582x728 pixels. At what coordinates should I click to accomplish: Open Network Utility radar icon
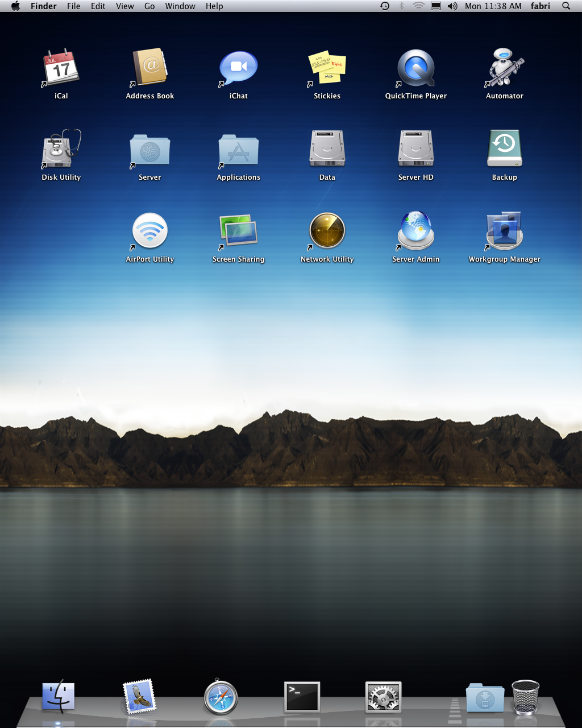[327, 231]
